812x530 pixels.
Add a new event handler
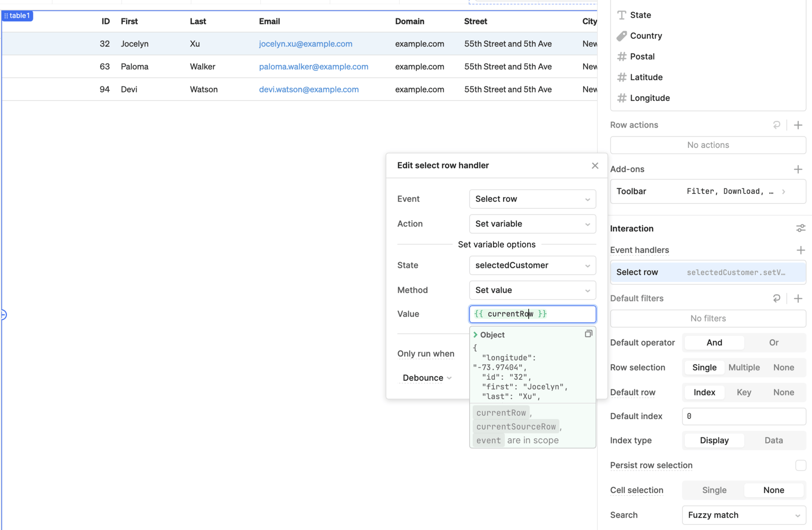click(801, 250)
